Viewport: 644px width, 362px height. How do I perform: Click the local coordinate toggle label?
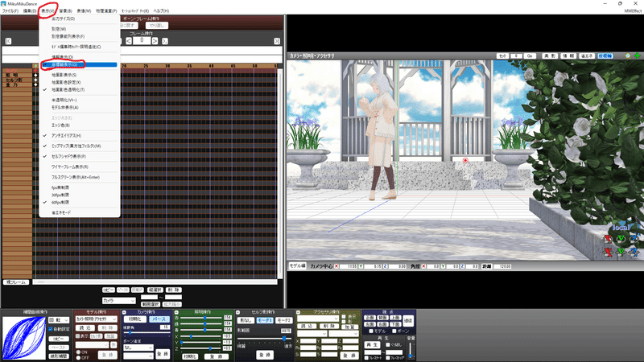click(621, 228)
